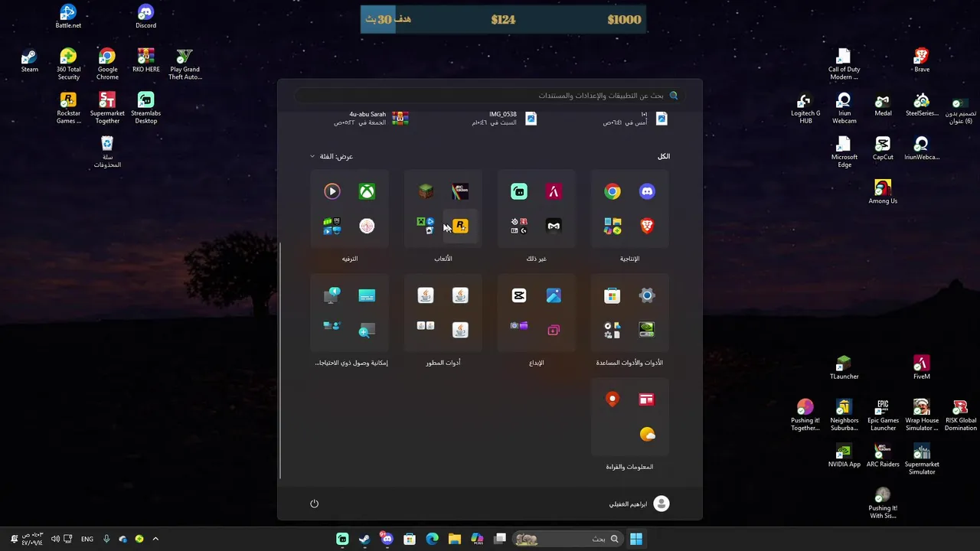Select 360 Total Security desktop icon
The image size is (980, 551).
coord(68,64)
